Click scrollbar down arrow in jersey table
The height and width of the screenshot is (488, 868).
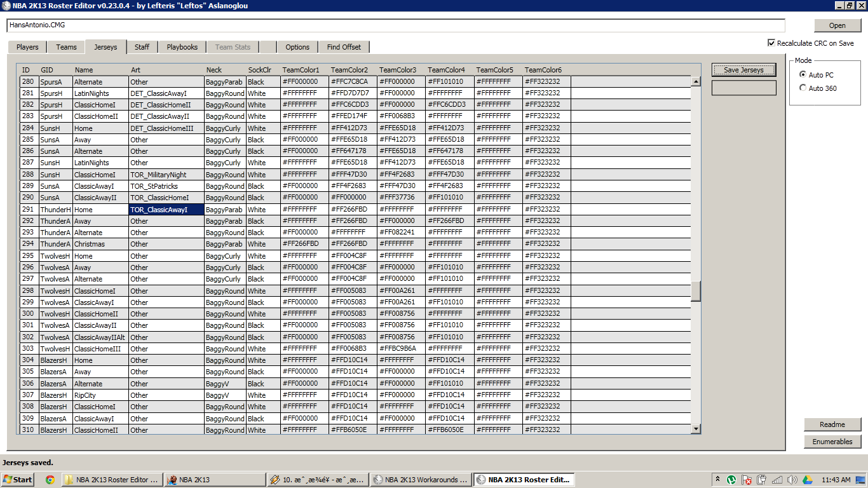pos(696,429)
